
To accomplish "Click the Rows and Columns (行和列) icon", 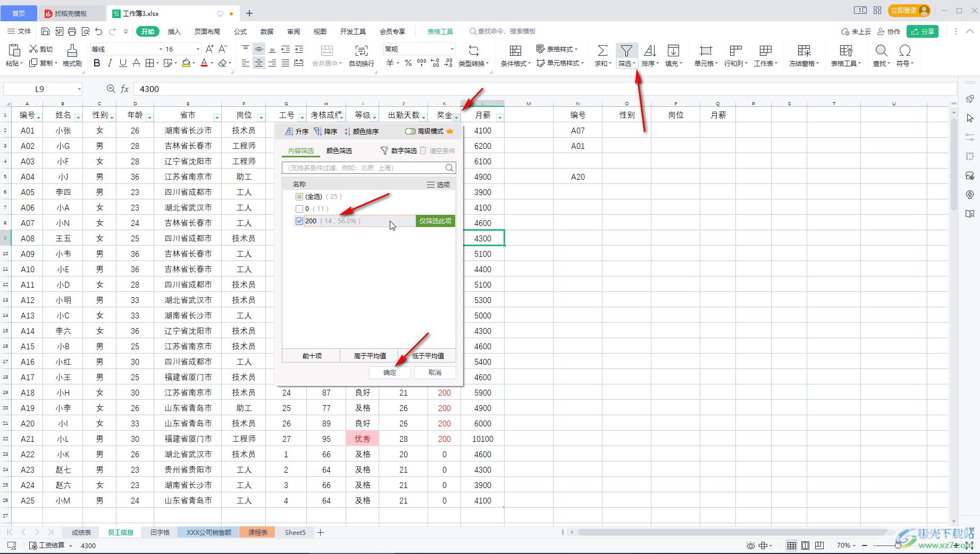I will click(735, 50).
